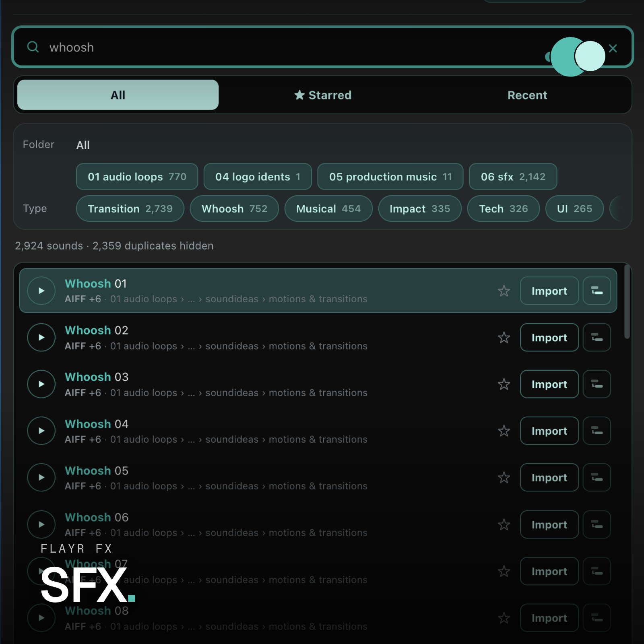Click the search magnifier icon

[x=33, y=47]
